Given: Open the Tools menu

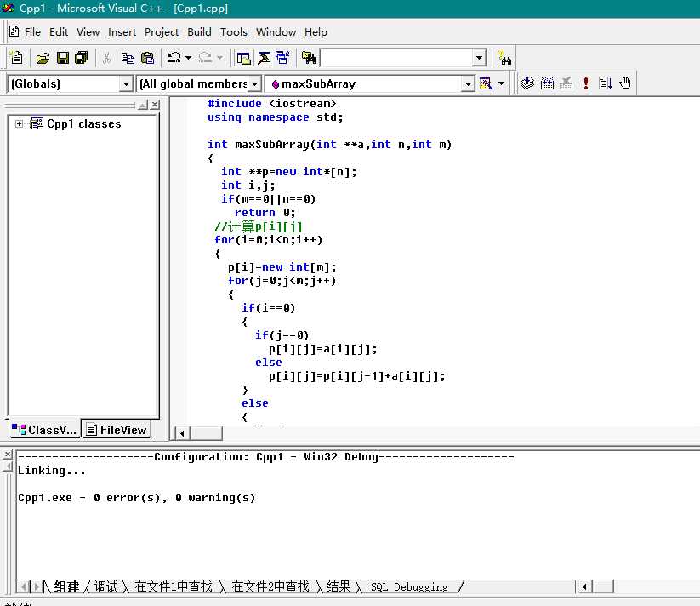Looking at the screenshot, I should [x=234, y=32].
